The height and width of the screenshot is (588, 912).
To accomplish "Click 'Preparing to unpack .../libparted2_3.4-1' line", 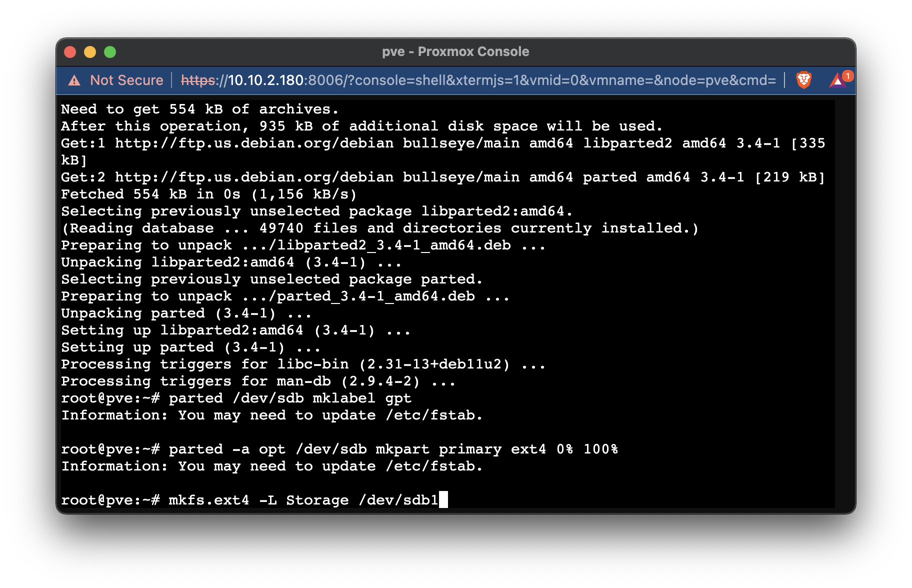I will tap(303, 245).
